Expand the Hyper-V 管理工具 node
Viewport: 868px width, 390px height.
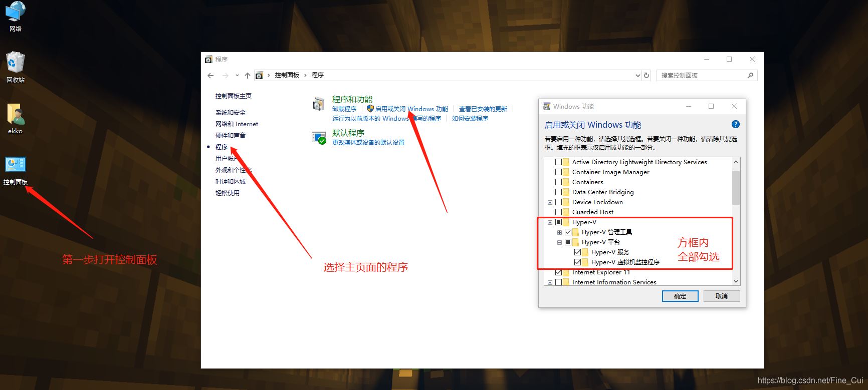point(559,232)
